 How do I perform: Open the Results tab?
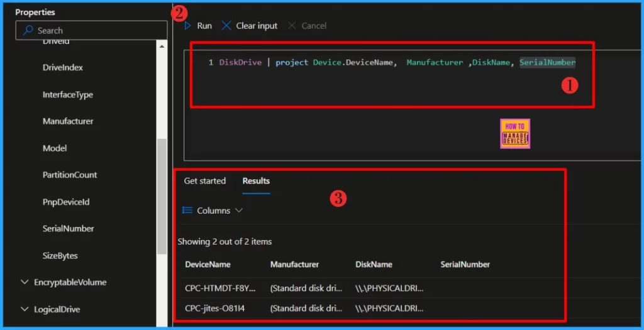coord(257,181)
